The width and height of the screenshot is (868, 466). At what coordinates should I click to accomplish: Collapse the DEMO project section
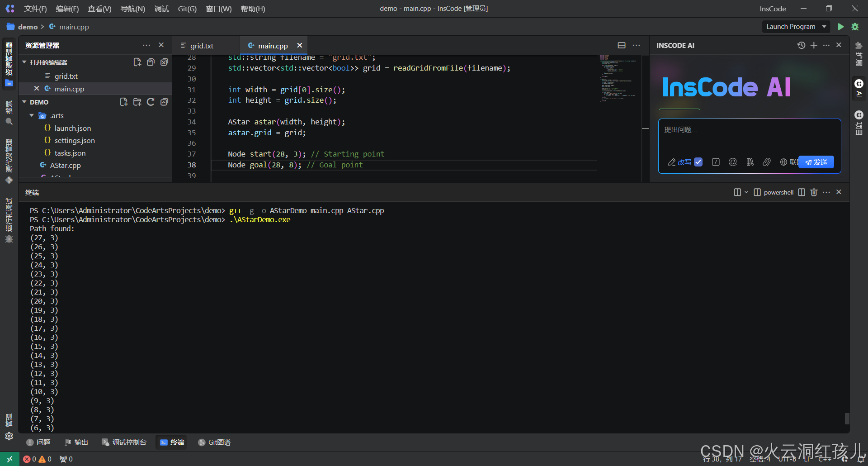click(x=24, y=102)
